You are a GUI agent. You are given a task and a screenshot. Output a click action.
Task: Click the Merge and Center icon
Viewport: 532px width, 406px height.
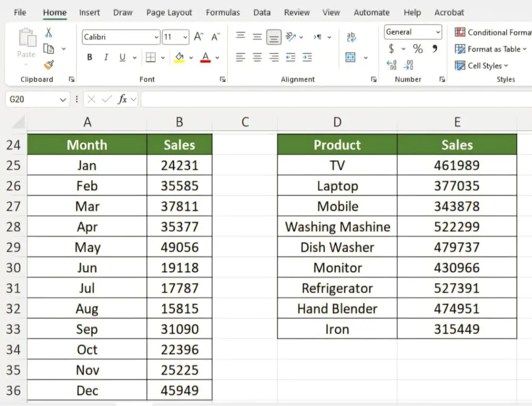coord(351,57)
